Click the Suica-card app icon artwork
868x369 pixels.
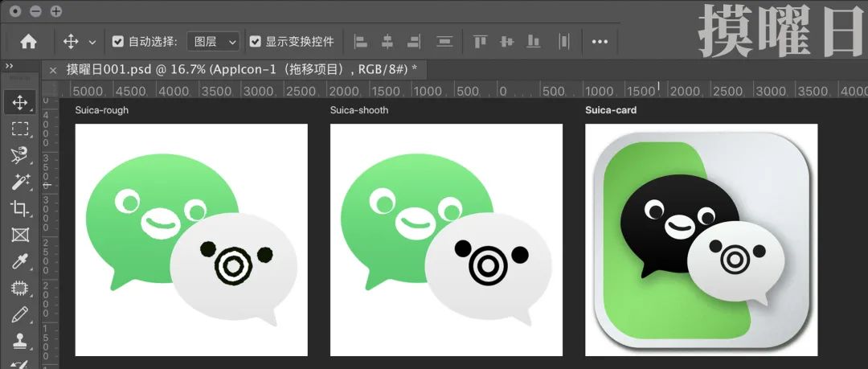(702, 240)
